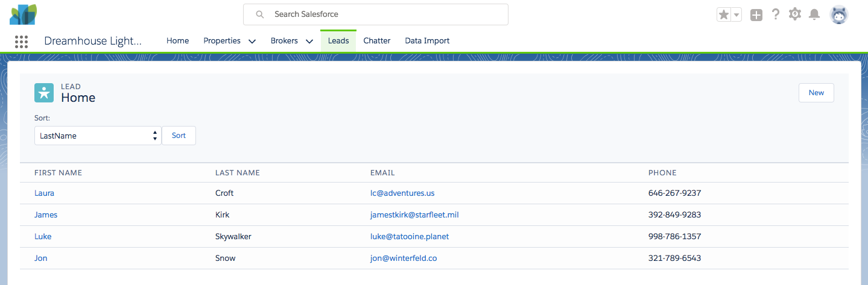The height and width of the screenshot is (285, 868).
Task: Select last name Snow
Action: pos(226,258)
